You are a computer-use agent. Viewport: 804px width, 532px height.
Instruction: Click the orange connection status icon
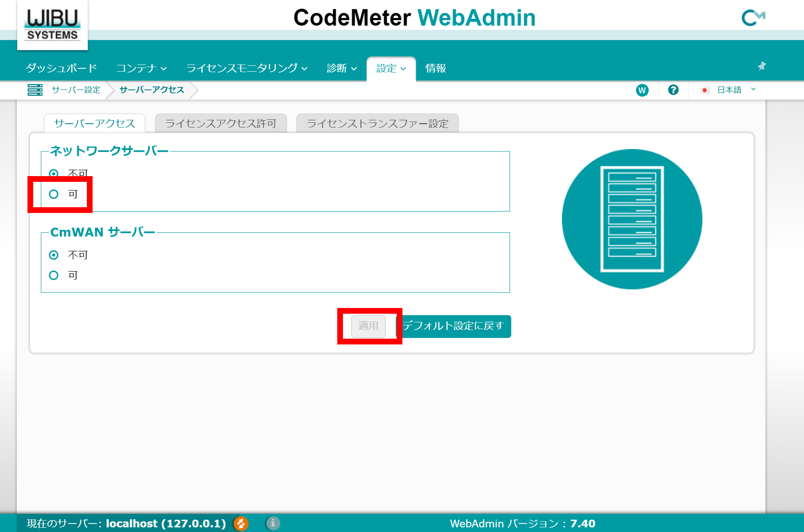tap(241, 523)
